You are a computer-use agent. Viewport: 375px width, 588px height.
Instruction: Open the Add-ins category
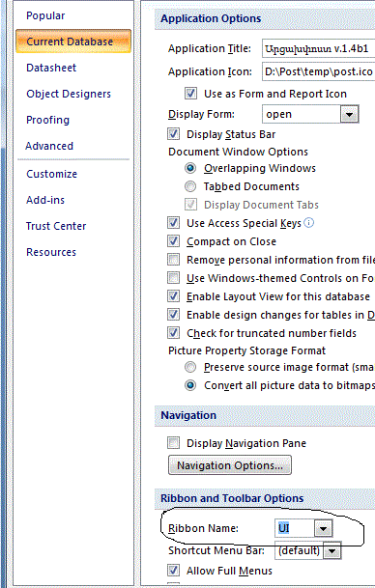(x=45, y=200)
